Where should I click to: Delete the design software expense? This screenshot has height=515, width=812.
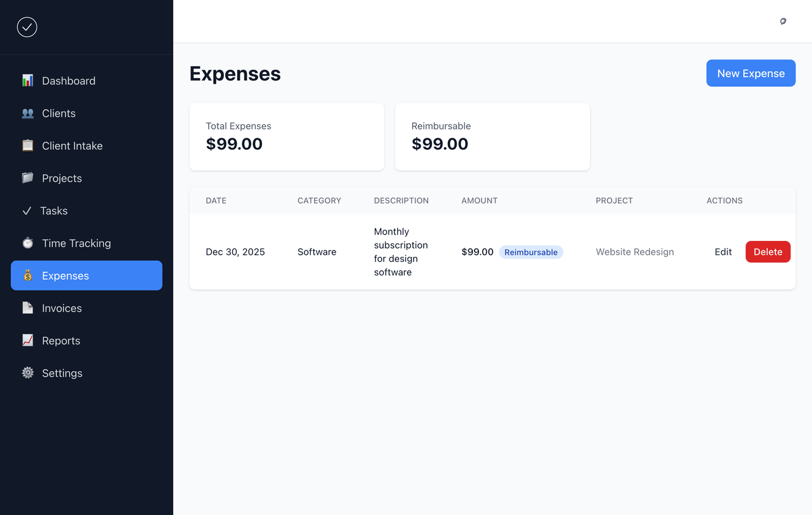[768, 252]
